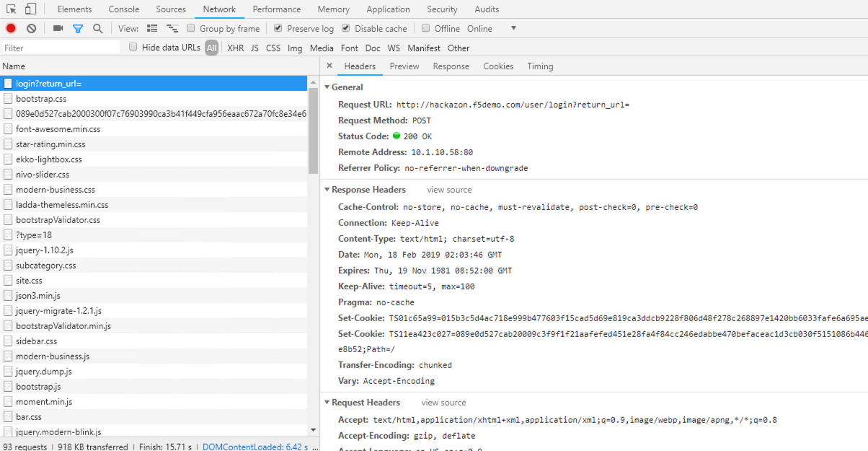Toggle Hide data URLs checkbox
The height and width of the screenshot is (451, 868).
133,47
